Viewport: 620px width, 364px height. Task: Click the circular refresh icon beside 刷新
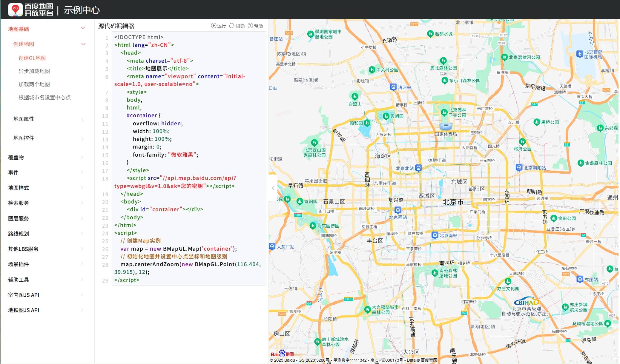click(x=231, y=26)
